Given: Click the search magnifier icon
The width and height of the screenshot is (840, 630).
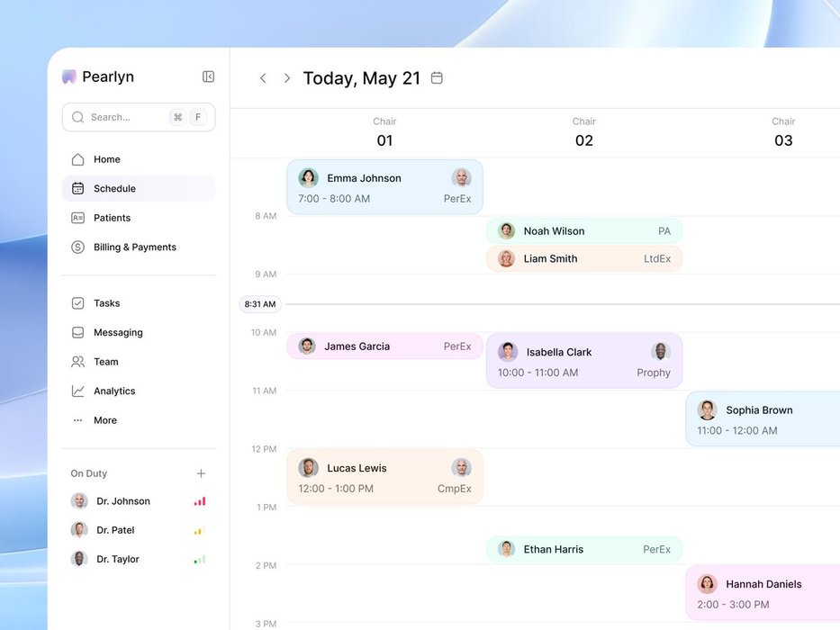Looking at the screenshot, I should pyautogui.click(x=77, y=117).
